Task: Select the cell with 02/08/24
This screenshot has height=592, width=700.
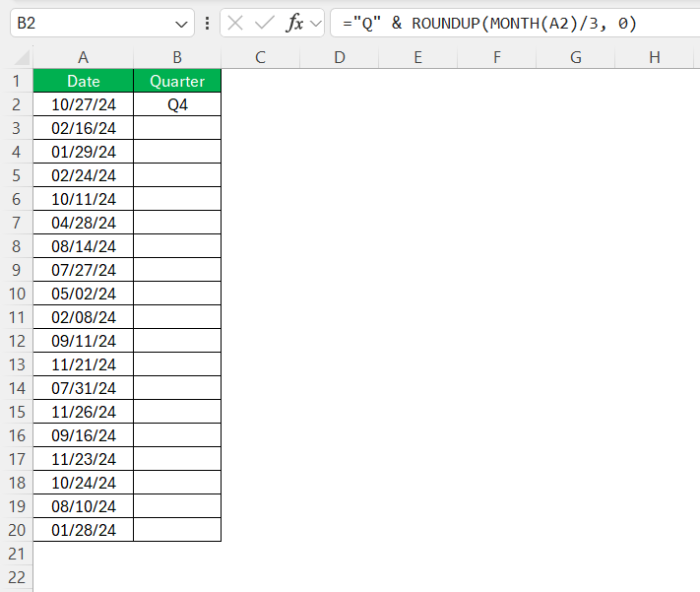Action: (x=83, y=317)
